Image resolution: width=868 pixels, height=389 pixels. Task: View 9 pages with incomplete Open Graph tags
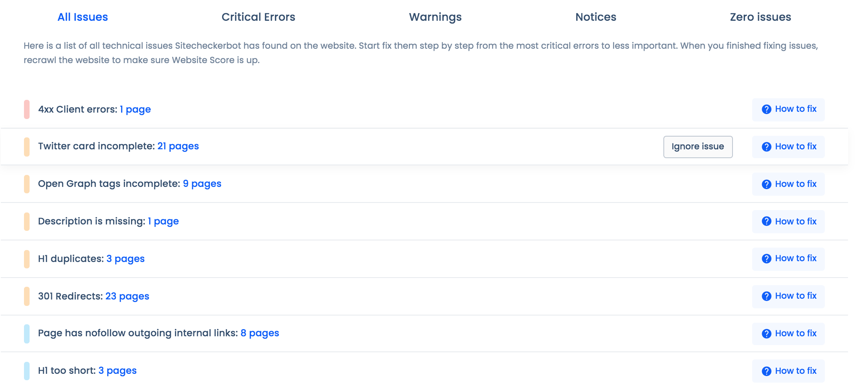pyautogui.click(x=202, y=184)
